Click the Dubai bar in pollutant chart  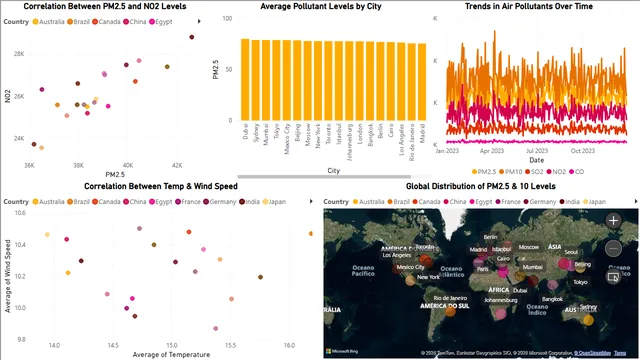coord(245,80)
